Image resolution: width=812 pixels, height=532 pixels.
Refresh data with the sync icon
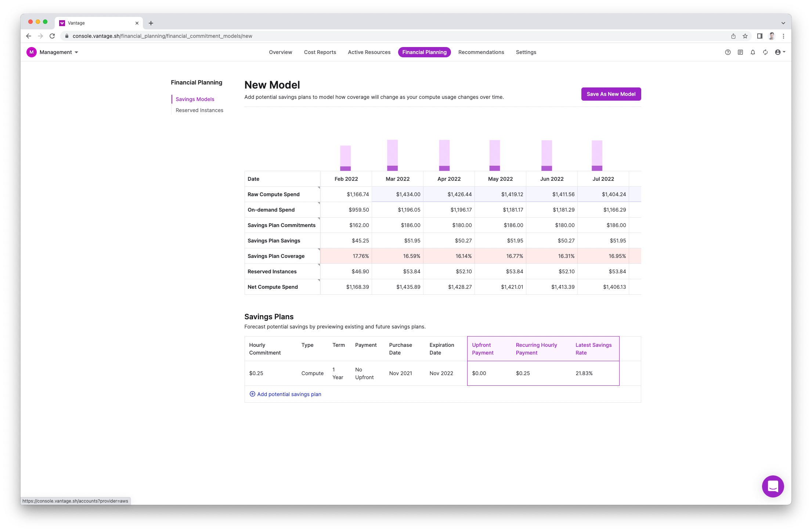coord(765,52)
